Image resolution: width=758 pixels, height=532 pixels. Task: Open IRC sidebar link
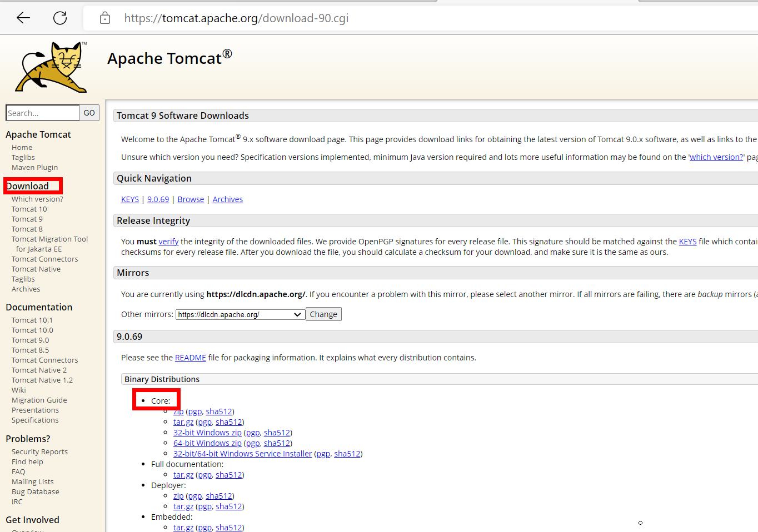[17, 502]
